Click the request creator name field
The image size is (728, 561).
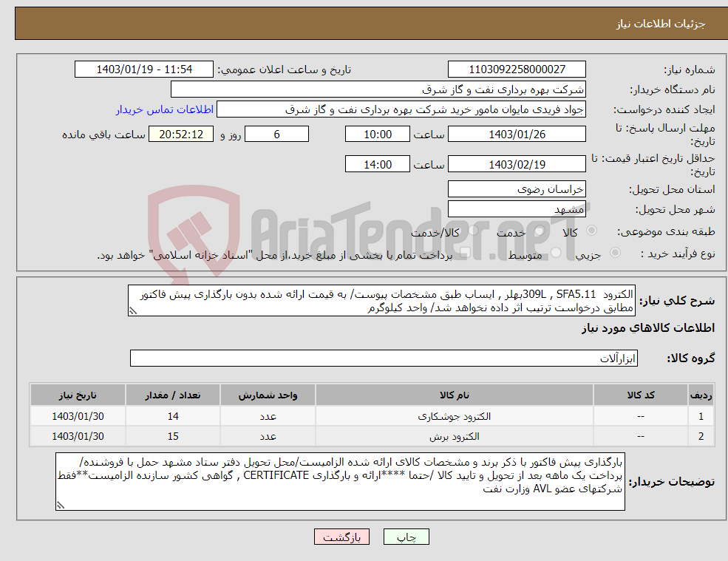click(x=401, y=109)
